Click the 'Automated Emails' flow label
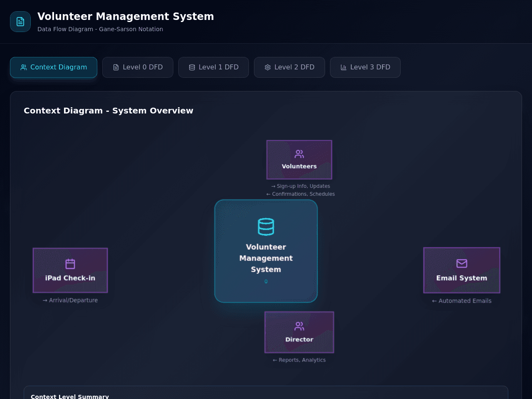This screenshot has height=399, width=532. coord(462,301)
